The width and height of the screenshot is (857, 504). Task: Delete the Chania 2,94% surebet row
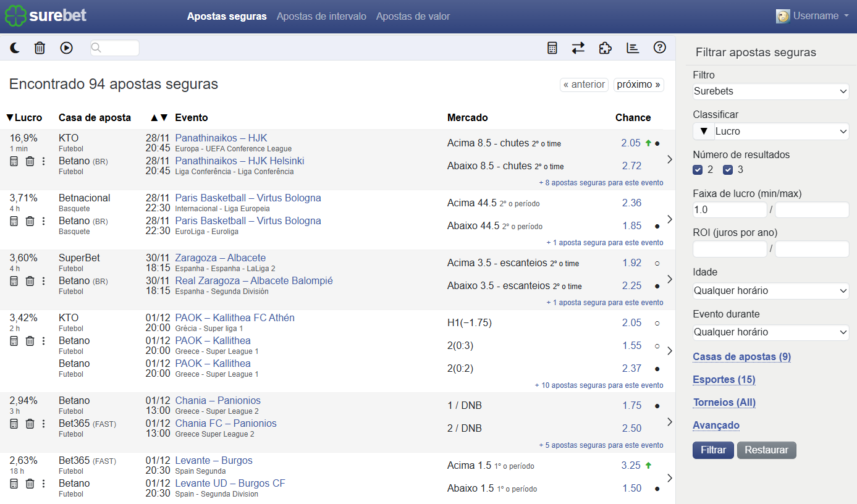pyautogui.click(x=30, y=424)
